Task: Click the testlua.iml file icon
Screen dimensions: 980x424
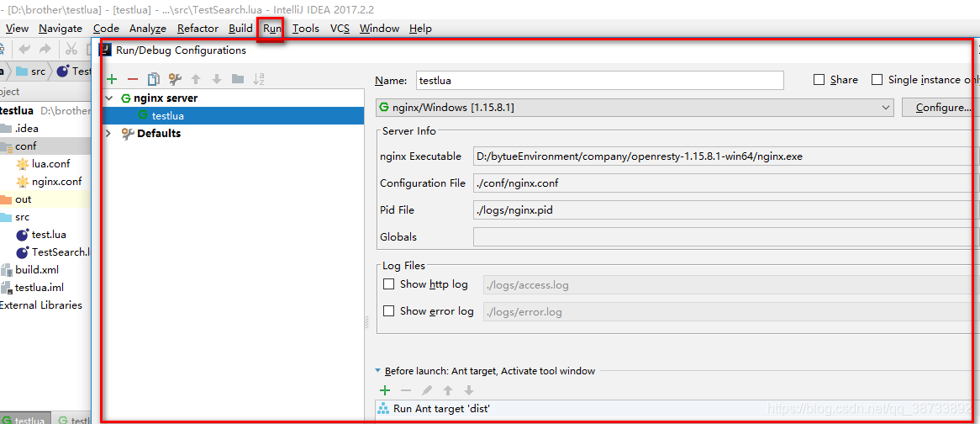Action: [x=6, y=288]
